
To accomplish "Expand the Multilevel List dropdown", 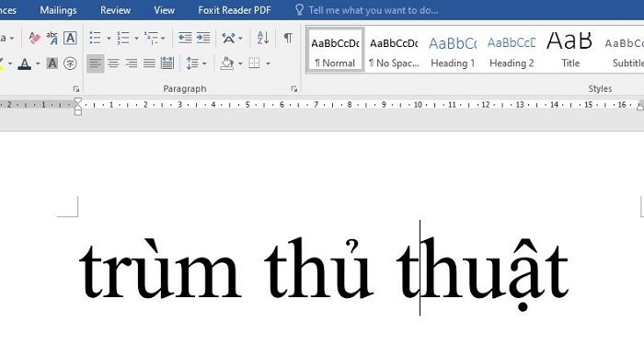I will point(163,39).
